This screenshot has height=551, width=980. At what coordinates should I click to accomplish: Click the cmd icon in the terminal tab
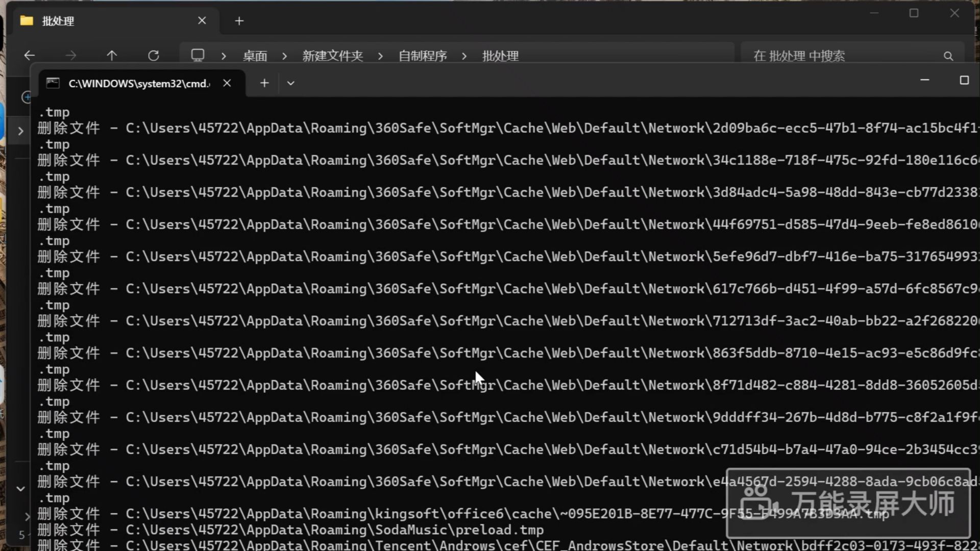(53, 83)
